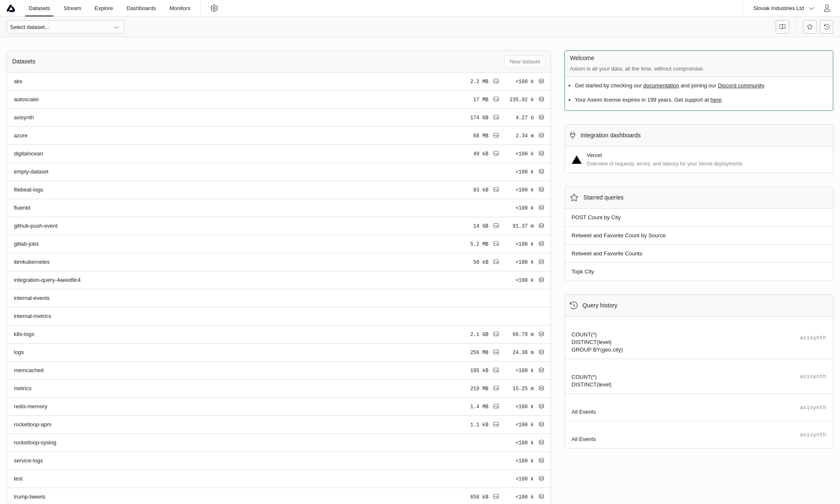This screenshot has width=840, height=504.
Task: Open the user profile icon
Action: pyautogui.click(x=827, y=8)
